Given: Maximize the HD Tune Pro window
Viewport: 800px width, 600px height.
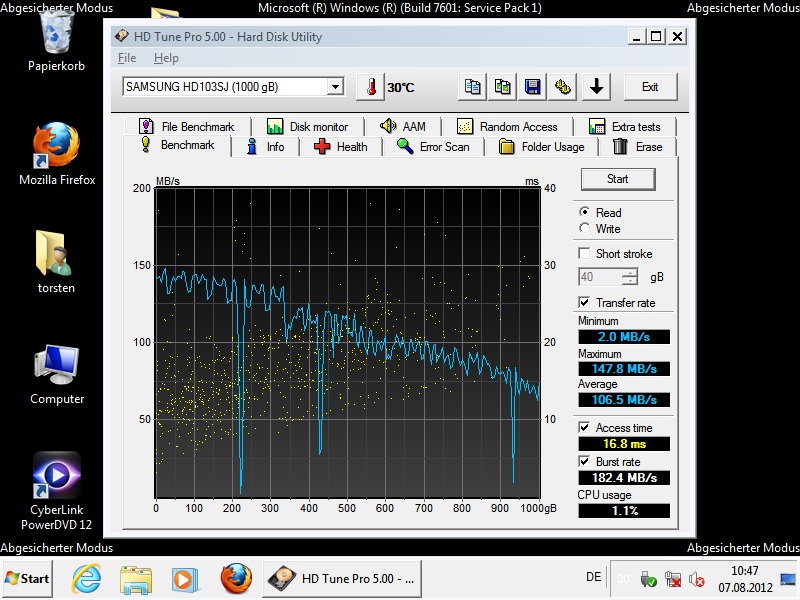Looking at the screenshot, I should pos(656,37).
